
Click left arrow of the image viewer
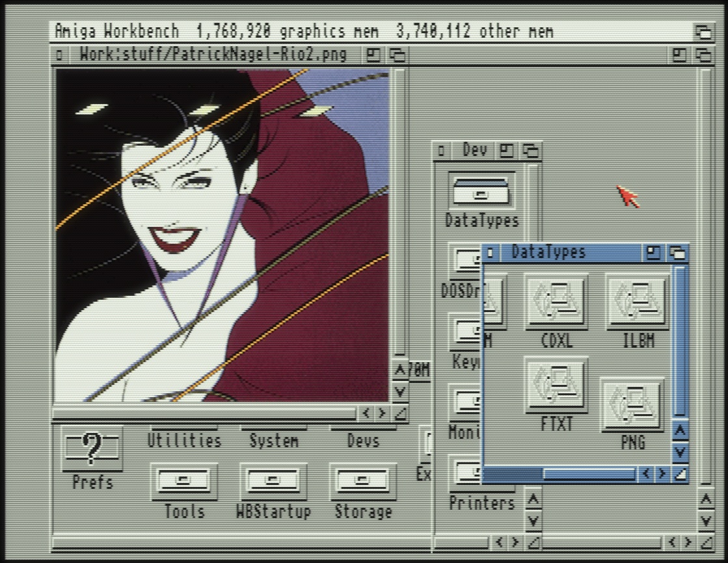(366, 413)
